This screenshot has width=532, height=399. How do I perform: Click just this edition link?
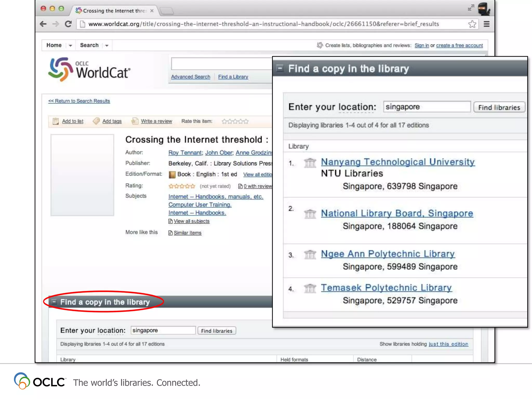pos(448,344)
